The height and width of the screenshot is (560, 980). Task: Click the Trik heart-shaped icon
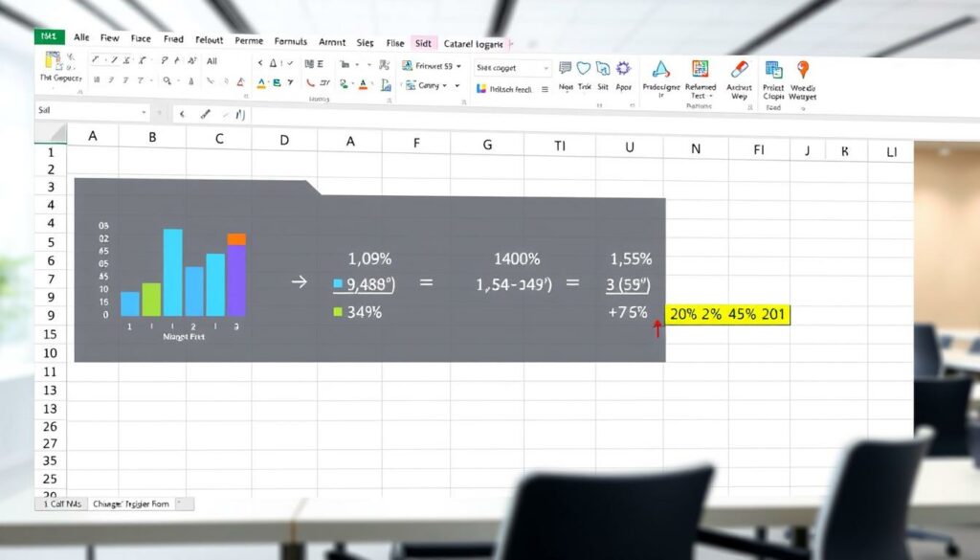tap(584, 68)
